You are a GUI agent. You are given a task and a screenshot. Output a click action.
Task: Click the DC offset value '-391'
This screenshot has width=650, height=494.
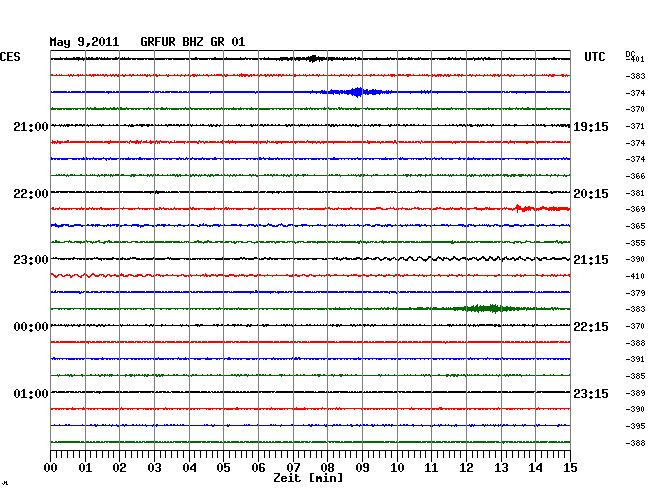pyautogui.click(x=635, y=359)
